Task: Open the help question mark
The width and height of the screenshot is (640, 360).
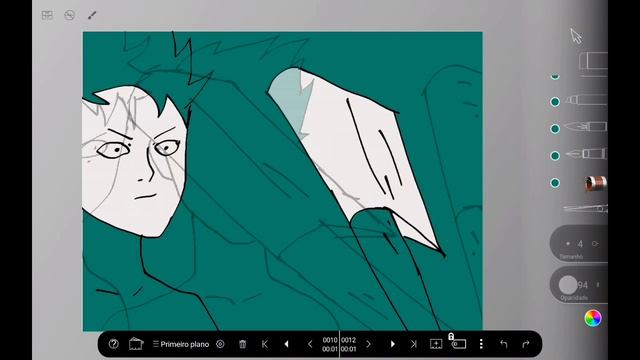Action: pyautogui.click(x=113, y=344)
